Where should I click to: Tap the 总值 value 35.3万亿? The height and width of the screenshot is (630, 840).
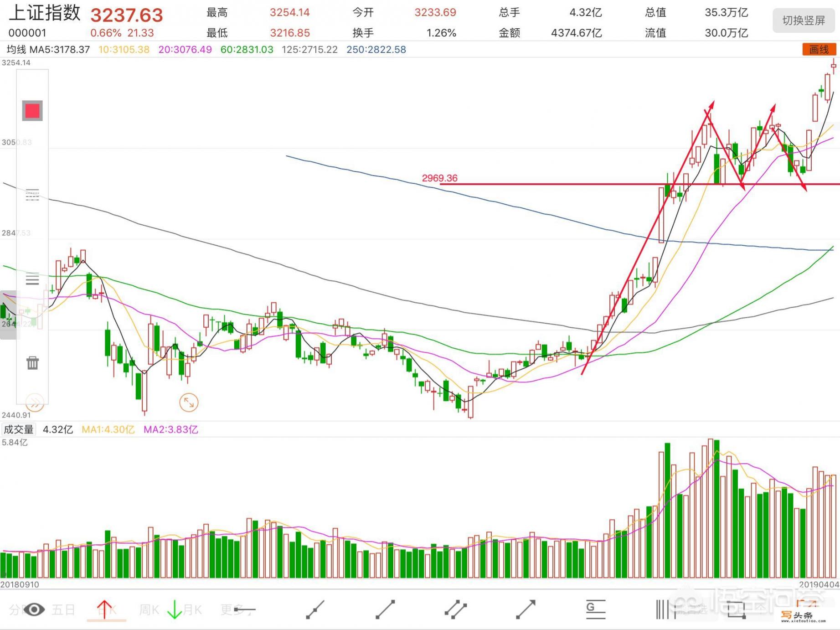[x=727, y=12]
